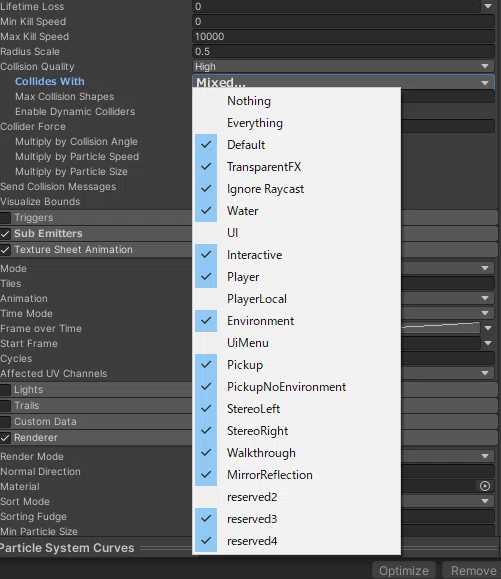This screenshot has height=579, width=501.
Task: Toggle the Ignore Raycast layer
Action: pos(296,189)
